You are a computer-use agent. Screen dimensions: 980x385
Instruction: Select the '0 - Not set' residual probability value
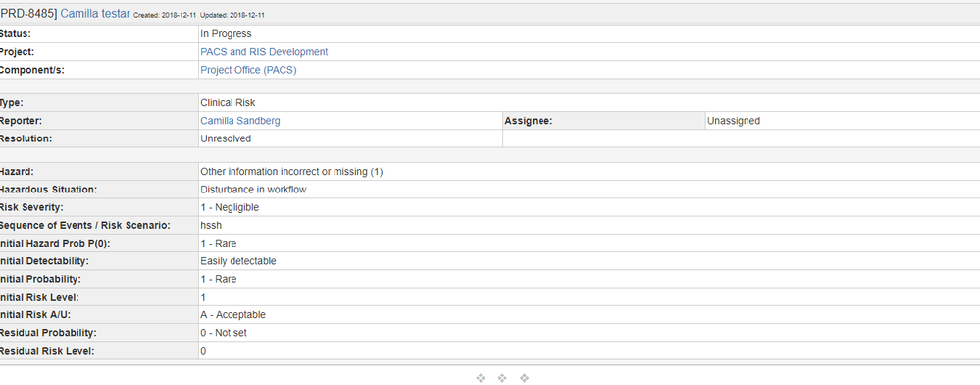point(224,333)
